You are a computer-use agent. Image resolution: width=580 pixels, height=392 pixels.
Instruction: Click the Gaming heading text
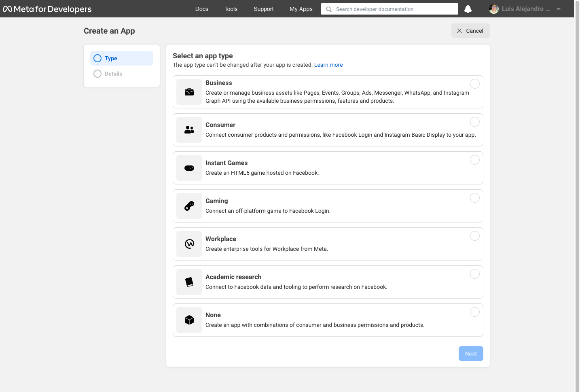click(217, 201)
